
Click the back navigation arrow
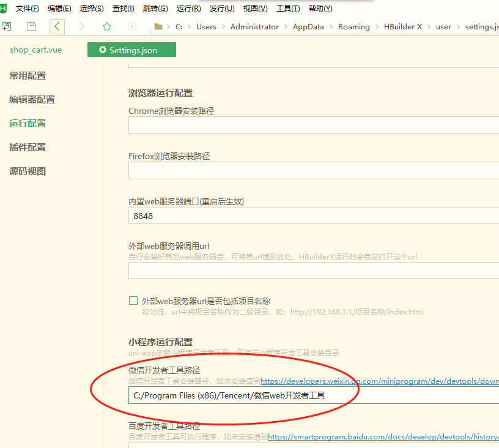click(x=57, y=26)
